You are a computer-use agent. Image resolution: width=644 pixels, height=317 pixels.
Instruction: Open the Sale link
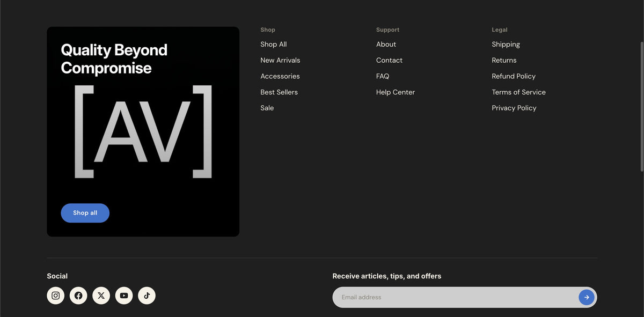267,108
